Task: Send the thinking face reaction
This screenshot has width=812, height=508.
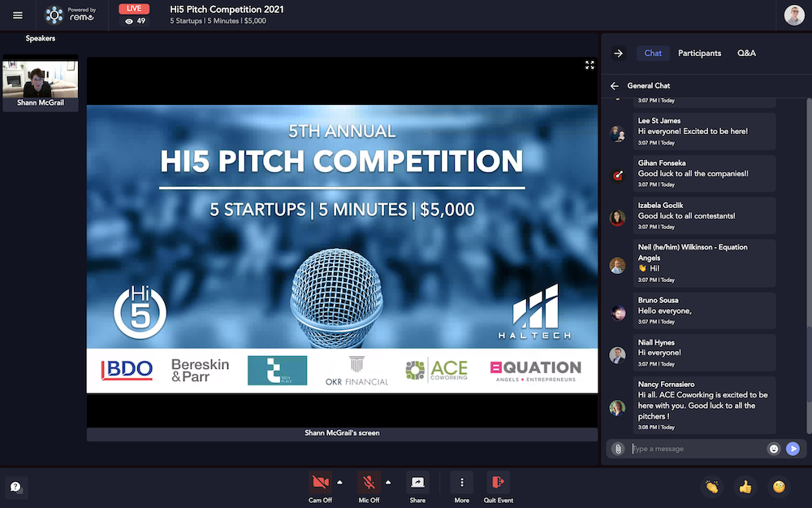Action: coord(779,487)
